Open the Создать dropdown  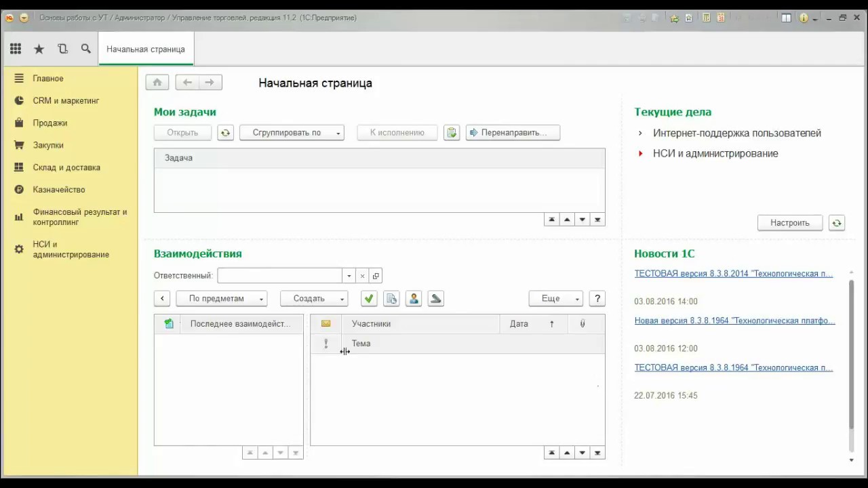tap(315, 298)
